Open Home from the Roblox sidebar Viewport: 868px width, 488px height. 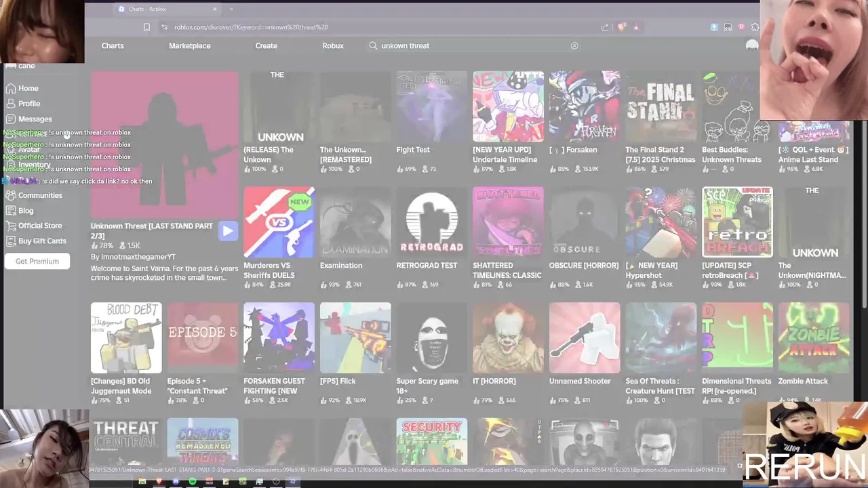tap(22, 88)
